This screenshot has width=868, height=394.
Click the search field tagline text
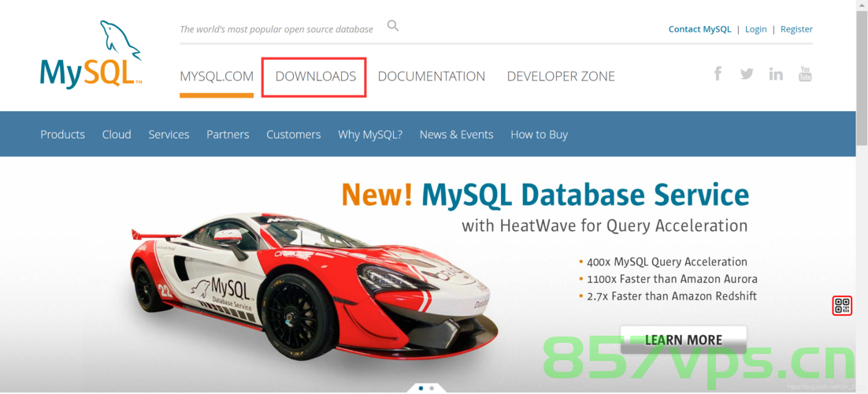pos(276,29)
